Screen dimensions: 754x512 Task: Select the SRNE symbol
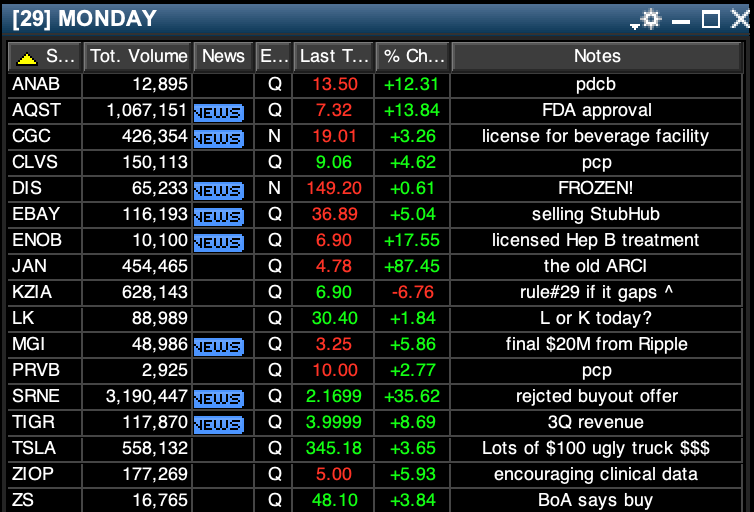pos(36,396)
